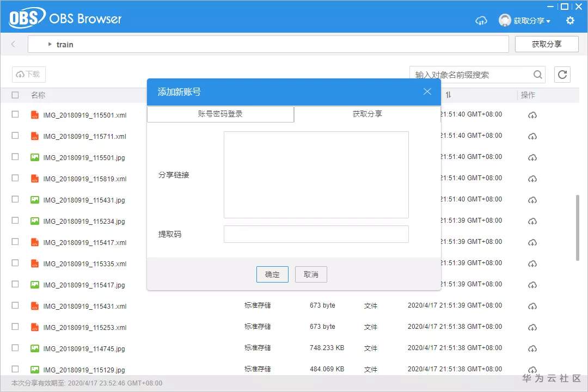Select file name IMG_20180919_115417.jpg
The width and height of the screenshot is (588, 392).
(x=84, y=285)
